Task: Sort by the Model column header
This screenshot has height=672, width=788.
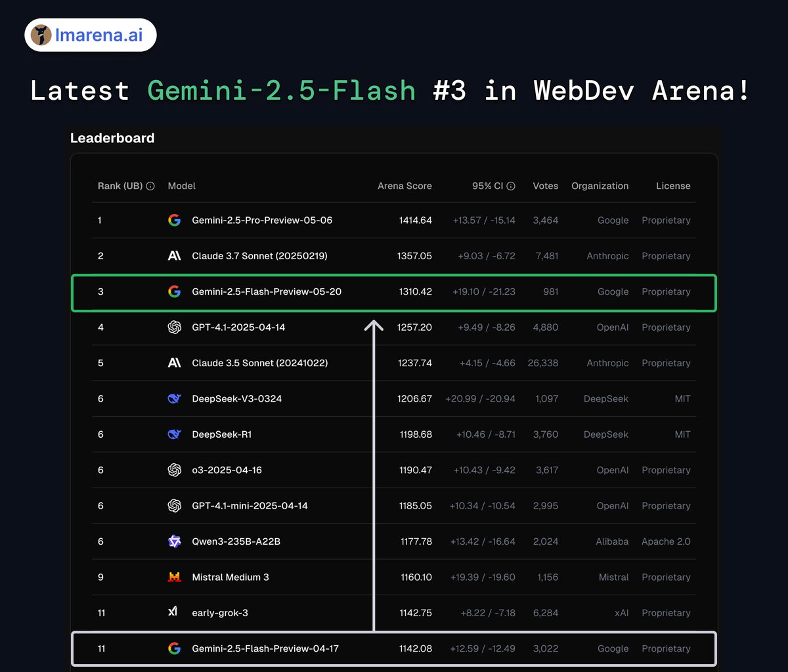Action: coord(182,186)
